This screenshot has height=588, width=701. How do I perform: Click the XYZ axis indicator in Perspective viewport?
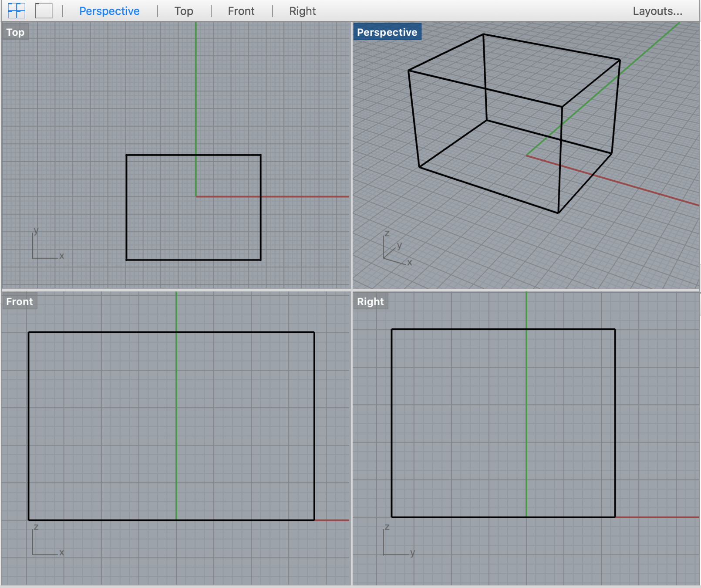397,248
